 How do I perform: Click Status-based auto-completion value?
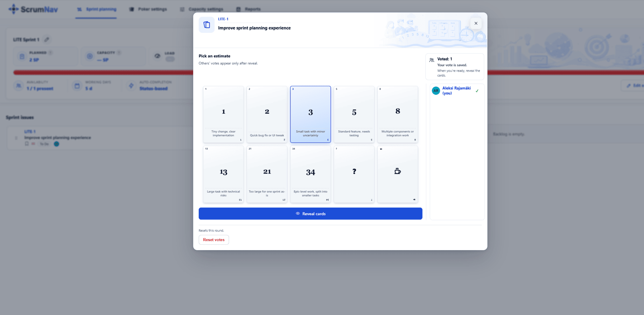click(153, 89)
